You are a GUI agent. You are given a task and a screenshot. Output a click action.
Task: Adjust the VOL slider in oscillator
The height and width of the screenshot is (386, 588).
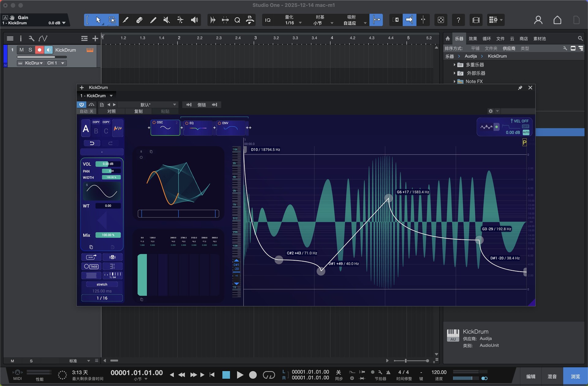(x=108, y=164)
